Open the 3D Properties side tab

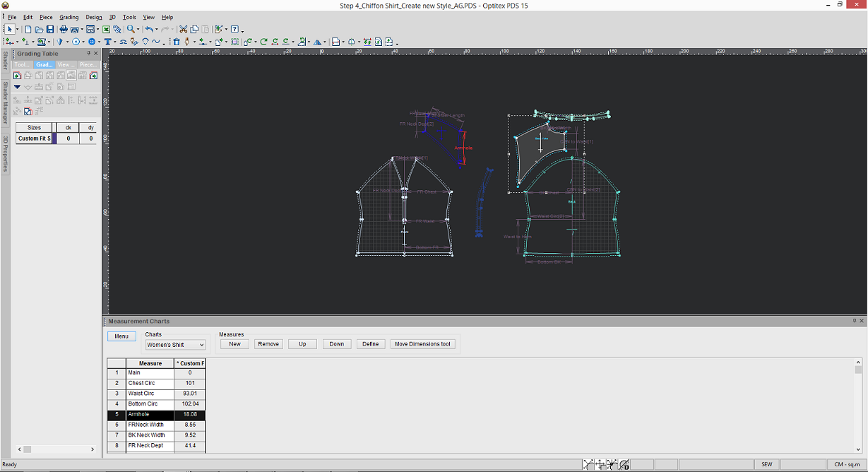pyautogui.click(x=5, y=153)
